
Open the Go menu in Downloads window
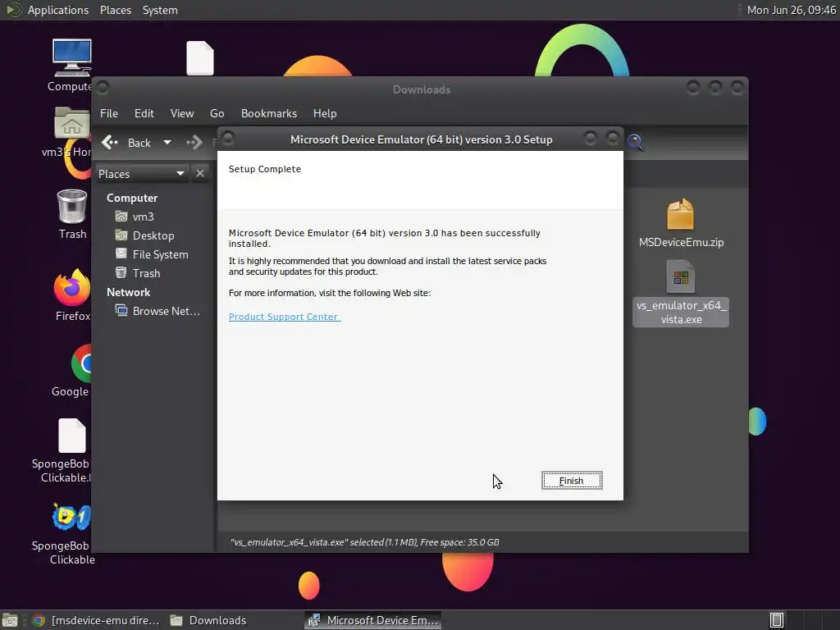[x=217, y=113]
